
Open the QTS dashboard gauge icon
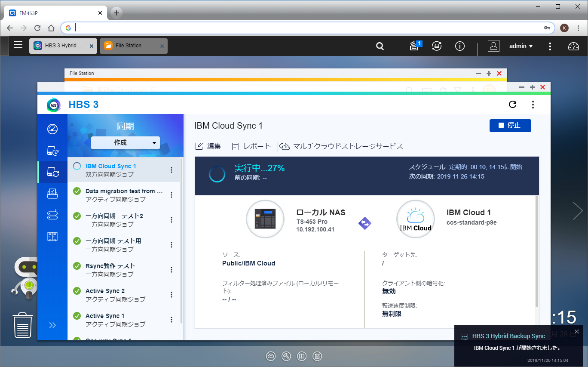point(573,46)
